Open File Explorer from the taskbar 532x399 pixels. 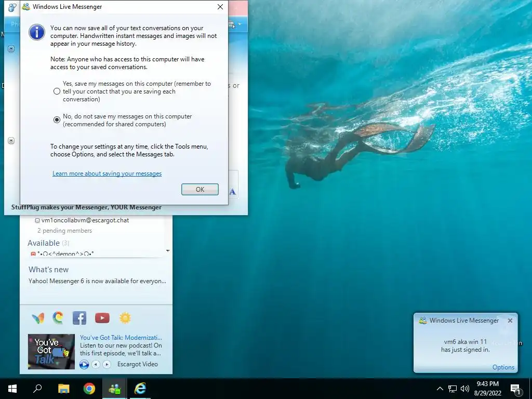point(63,389)
